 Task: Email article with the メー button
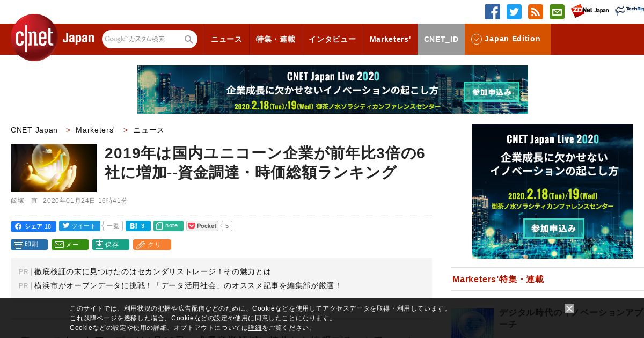pos(70,245)
